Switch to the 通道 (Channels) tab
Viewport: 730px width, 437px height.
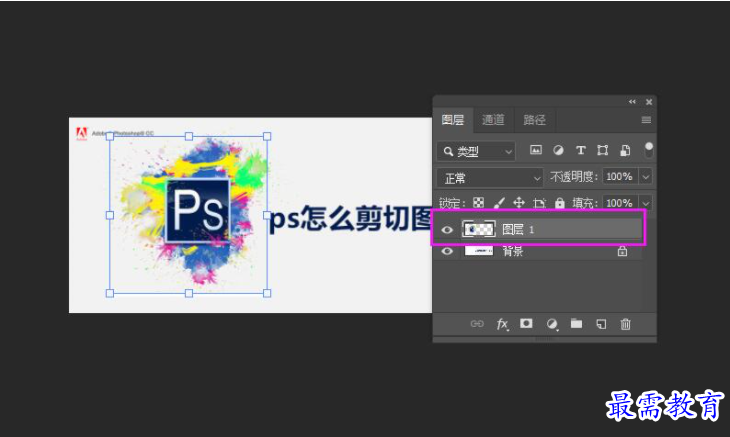click(493, 120)
